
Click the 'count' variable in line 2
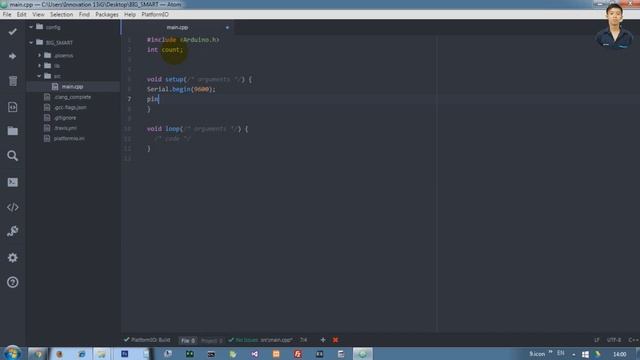coord(171,50)
